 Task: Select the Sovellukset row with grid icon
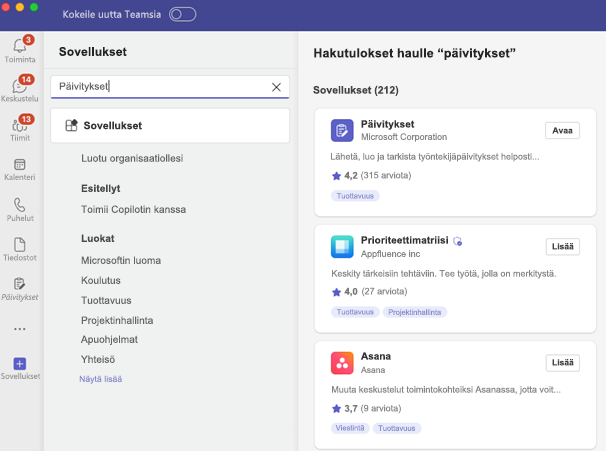(170, 126)
